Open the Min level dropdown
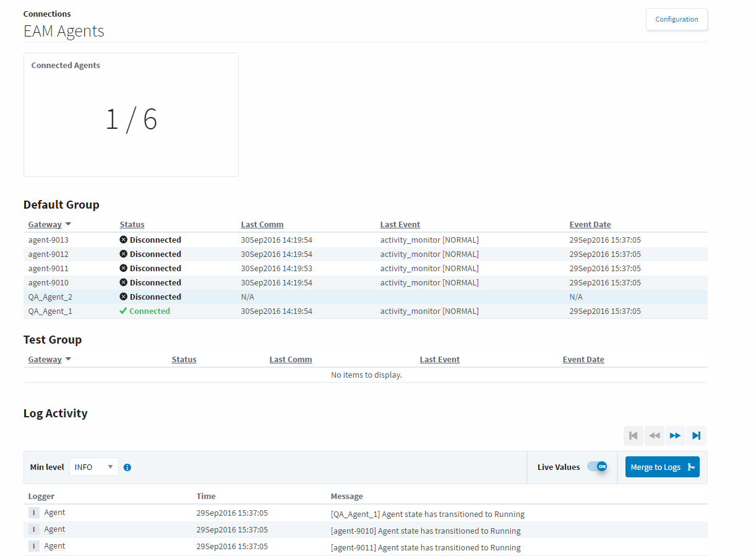 (94, 467)
